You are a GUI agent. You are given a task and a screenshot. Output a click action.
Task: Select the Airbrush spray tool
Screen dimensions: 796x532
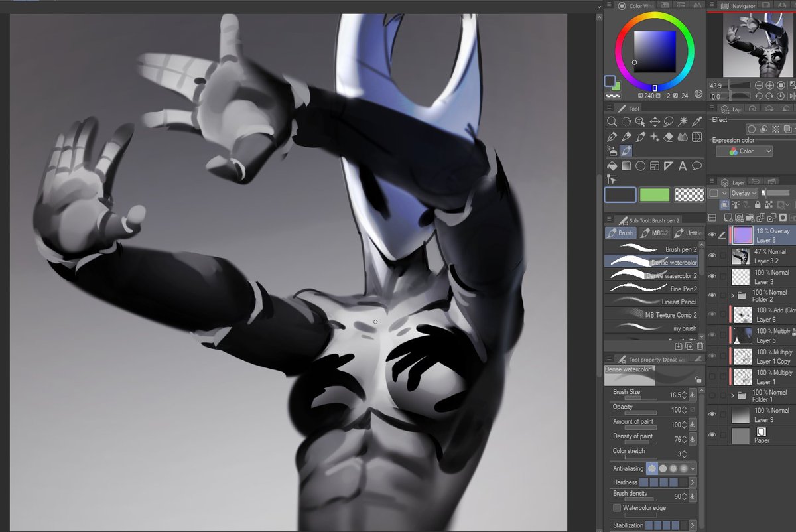coord(612,151)
